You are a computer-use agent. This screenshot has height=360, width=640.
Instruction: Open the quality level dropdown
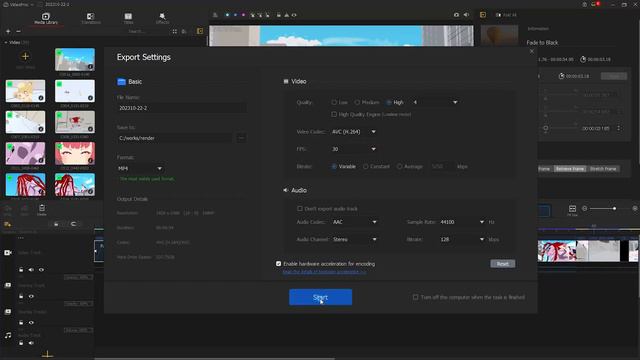(x=435, y=102)
